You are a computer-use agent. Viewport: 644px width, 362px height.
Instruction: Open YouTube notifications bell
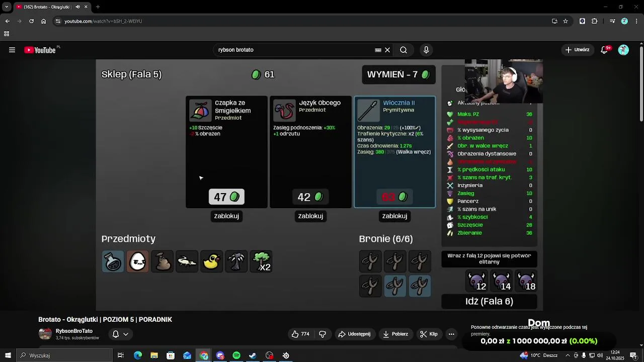point(605,50)
